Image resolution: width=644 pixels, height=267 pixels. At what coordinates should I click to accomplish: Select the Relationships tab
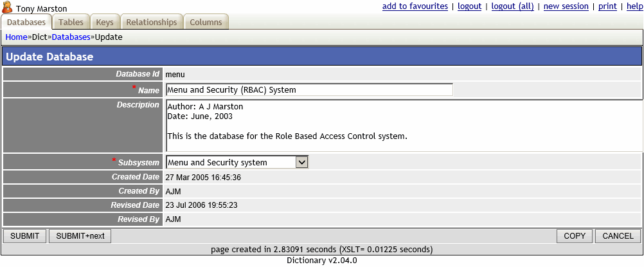151,22
